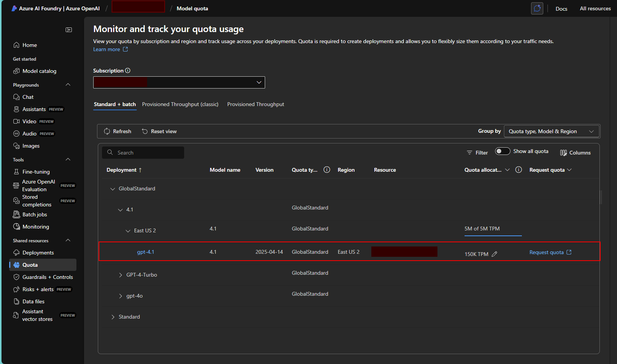The height and width of the screenshot is (364, 617).
Task: Open the feedback icon button in header
Action: [537, 8]
